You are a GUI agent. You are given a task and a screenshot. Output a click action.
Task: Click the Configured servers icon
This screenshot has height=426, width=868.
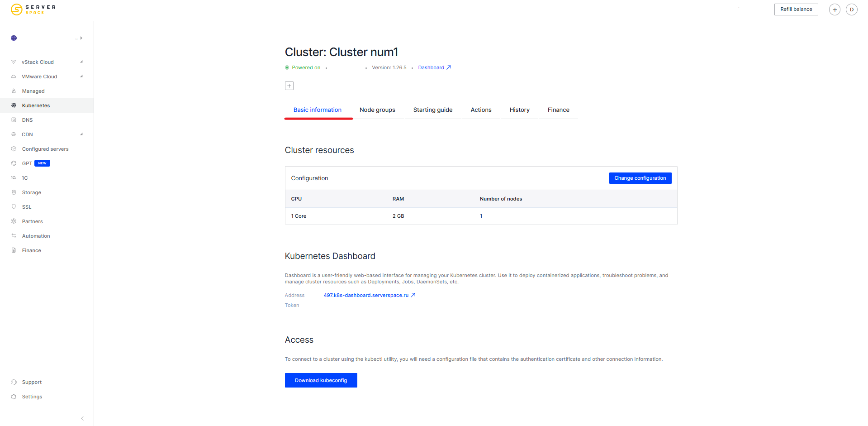pos(14,149)
